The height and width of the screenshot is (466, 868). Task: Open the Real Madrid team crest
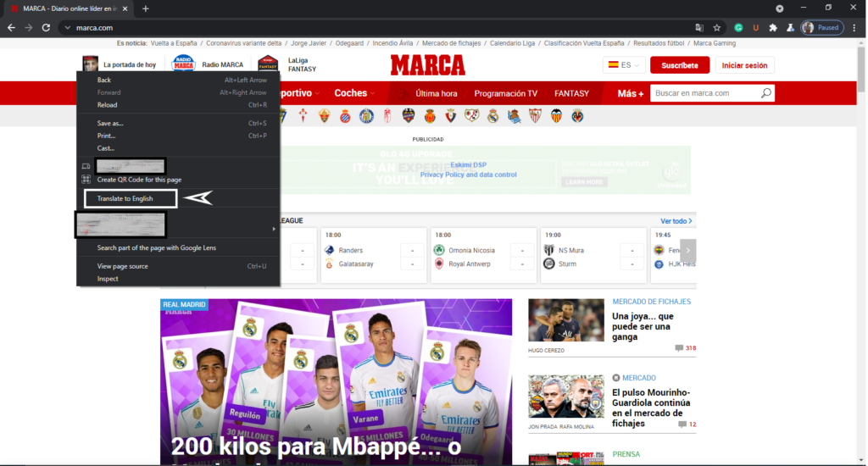pyautogui.click(x=492, y=116)
